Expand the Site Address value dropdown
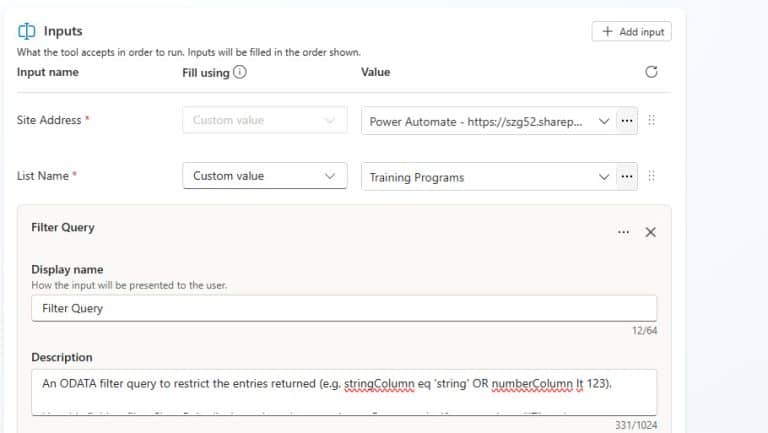This screenshot has height=433, width=768. [603, 121]
